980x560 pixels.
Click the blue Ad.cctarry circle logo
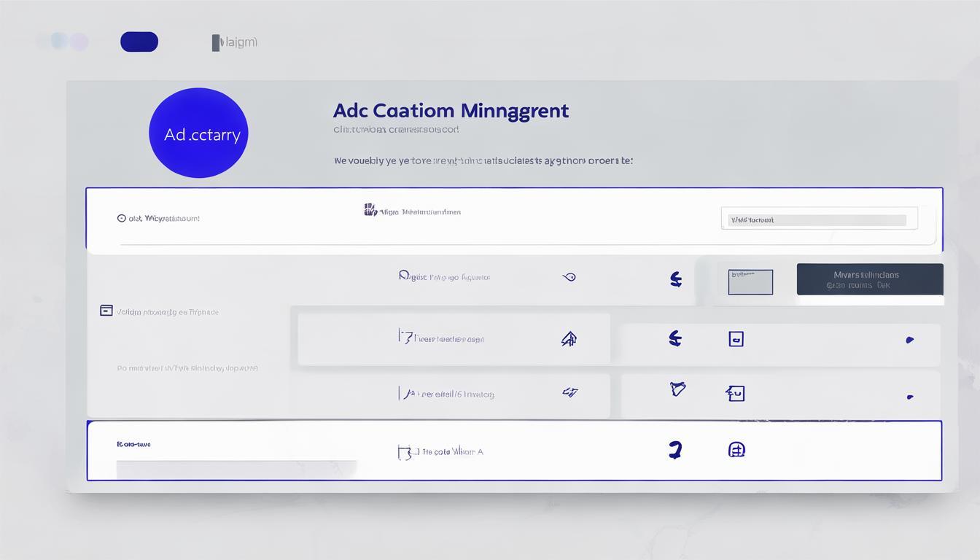coord(198,133)
